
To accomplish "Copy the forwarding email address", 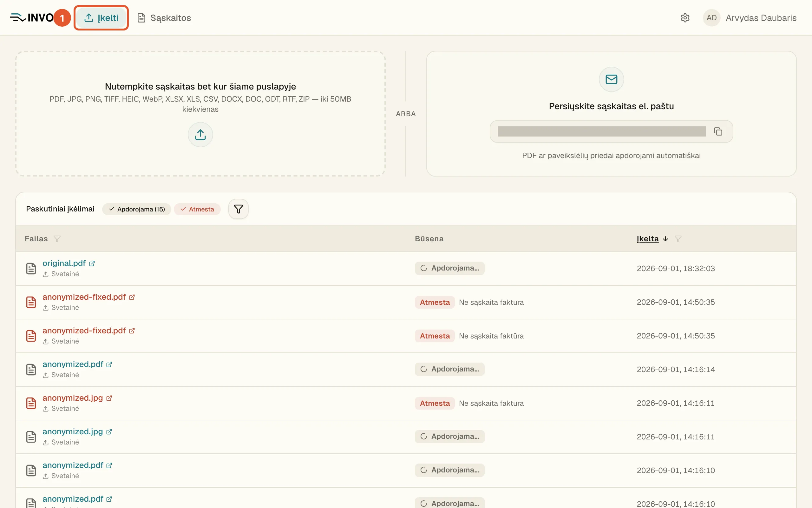I will pos(718,131).
